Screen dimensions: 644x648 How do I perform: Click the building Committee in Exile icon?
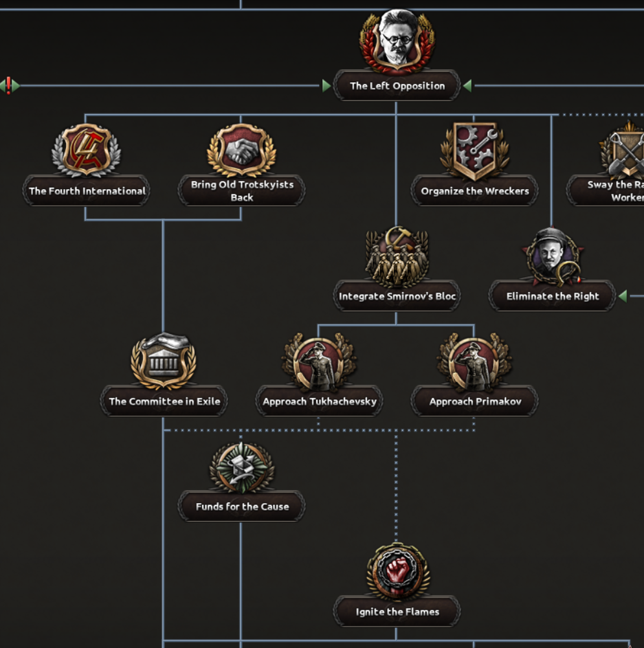click(164, 361)
